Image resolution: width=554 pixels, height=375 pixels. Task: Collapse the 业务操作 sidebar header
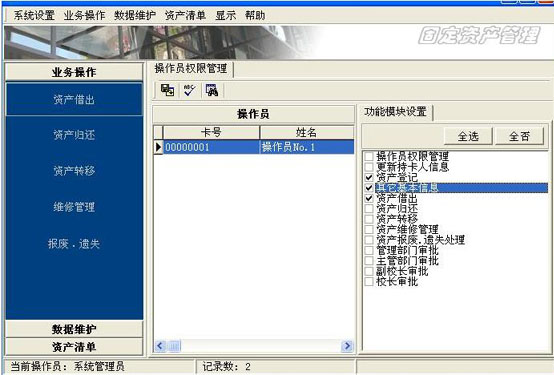point(74,72)
